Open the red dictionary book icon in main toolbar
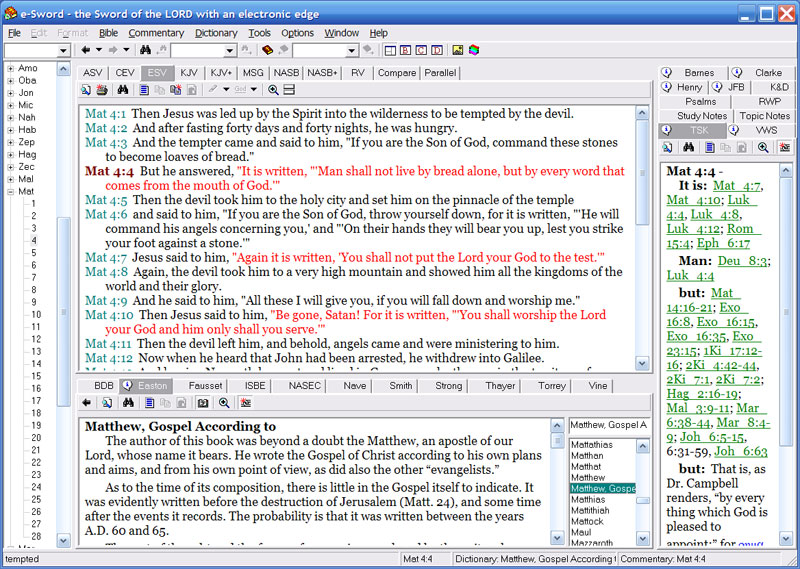Viewport: 800px width, 569px height. [267, 50]
